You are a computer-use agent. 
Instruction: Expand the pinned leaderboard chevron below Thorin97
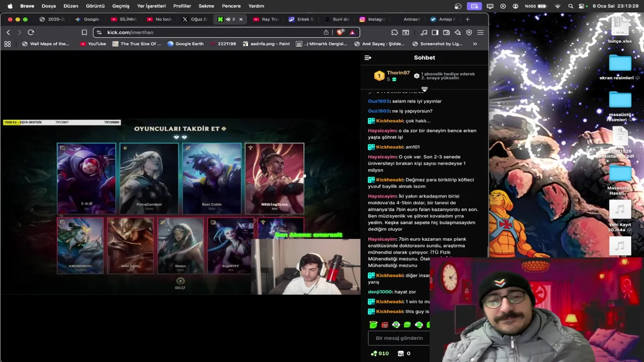tap(424, 89)
